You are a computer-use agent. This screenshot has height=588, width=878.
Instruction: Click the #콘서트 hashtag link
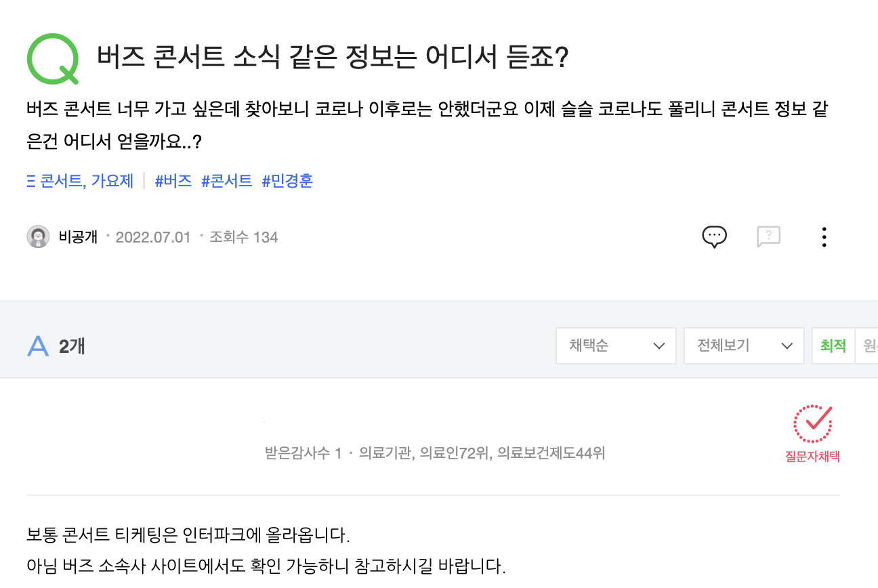point(226,181)
